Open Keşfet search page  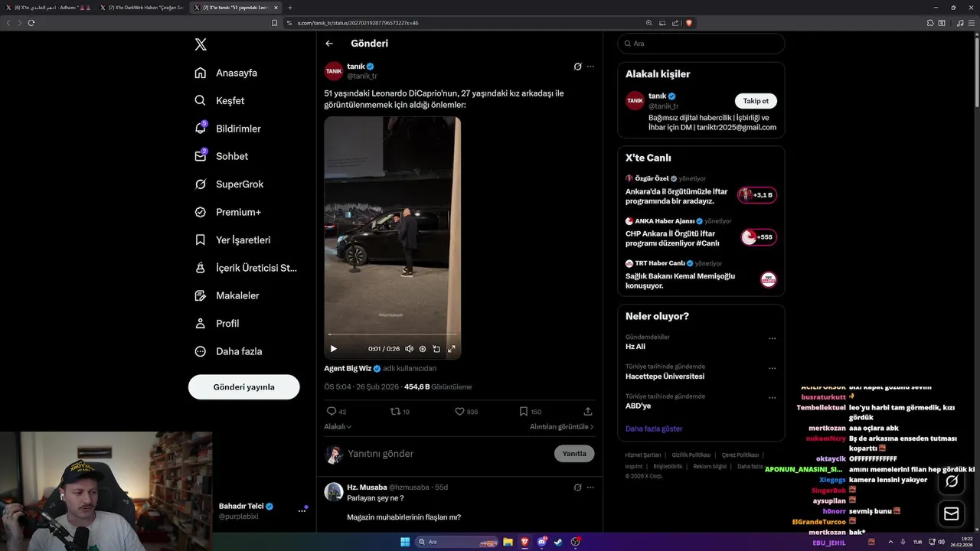[220, 100]
